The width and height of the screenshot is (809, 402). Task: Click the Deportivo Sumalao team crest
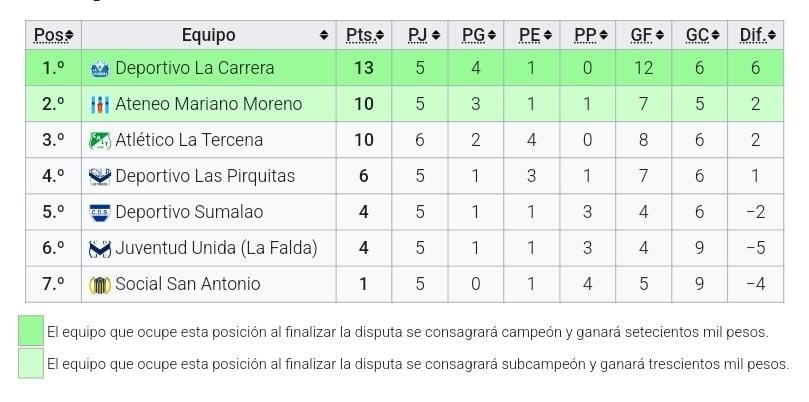pos(99,212)
